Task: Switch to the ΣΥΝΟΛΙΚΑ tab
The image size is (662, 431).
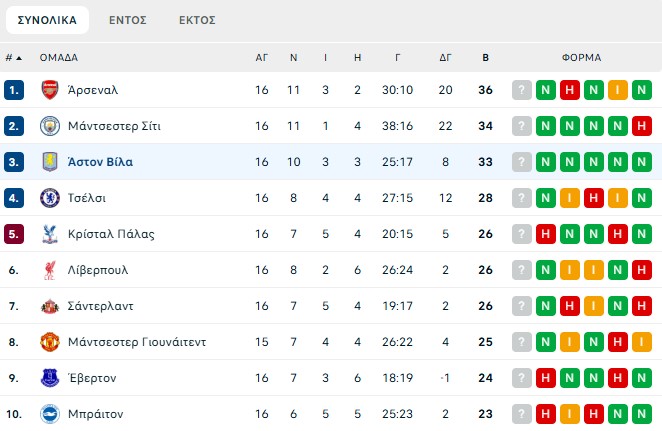Action: (x=47, y=20)
